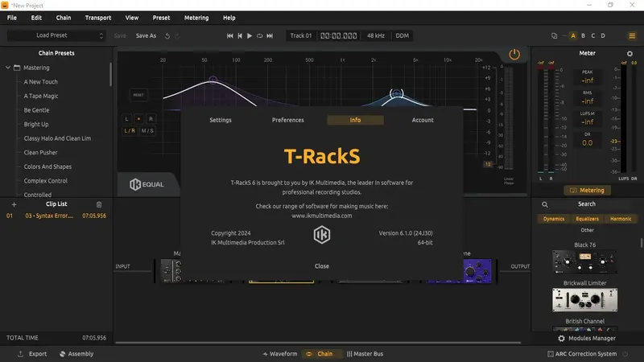Image resolution: width=644 pixels, height=362 pixels.
Task: Toggle the link button between L and R
Action: (138, 118)
